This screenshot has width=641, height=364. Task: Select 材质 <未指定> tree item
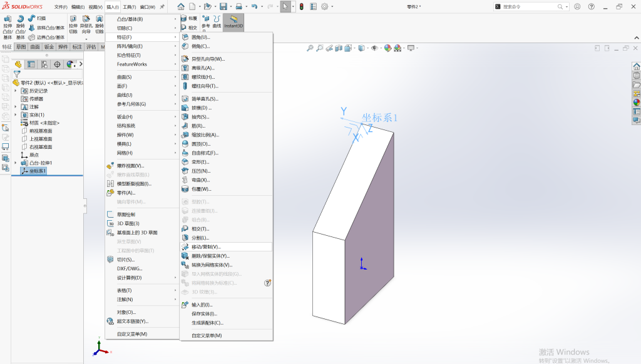point(41,123)
